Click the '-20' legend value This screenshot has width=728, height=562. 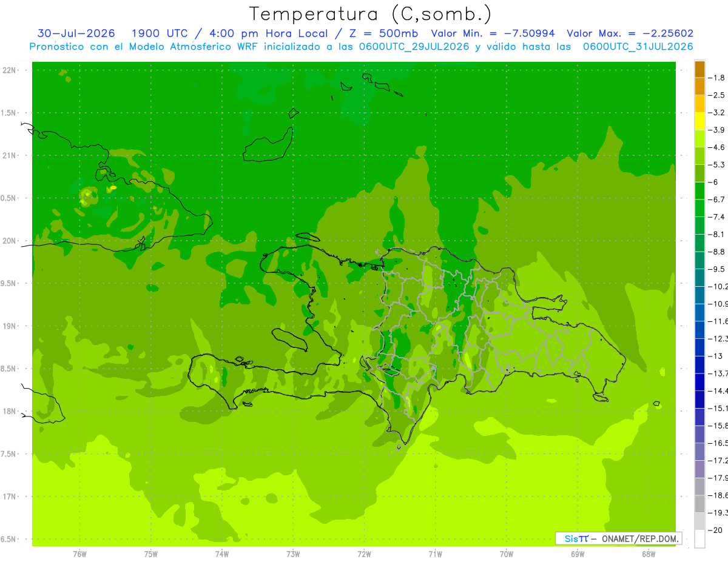coord(715,530)
